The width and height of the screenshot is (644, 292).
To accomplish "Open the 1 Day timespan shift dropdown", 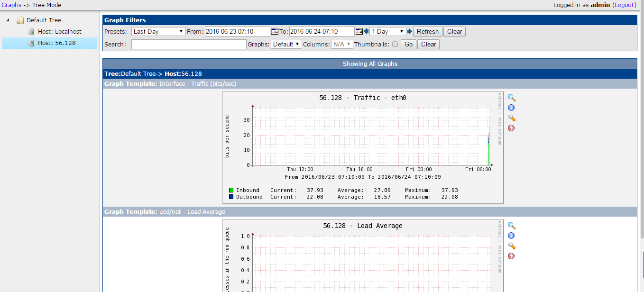I will click(387, 31).
